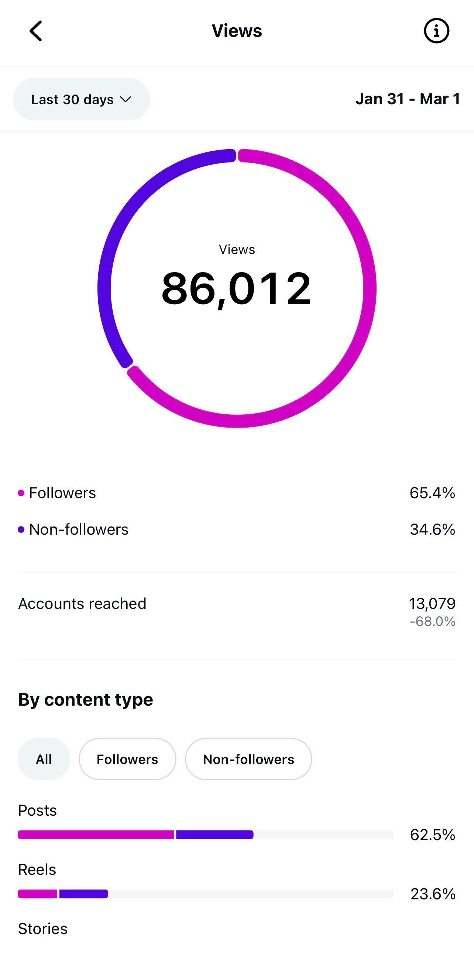Tap the 86,012 views total
The image size is (474, 980).
click(236, 288)
